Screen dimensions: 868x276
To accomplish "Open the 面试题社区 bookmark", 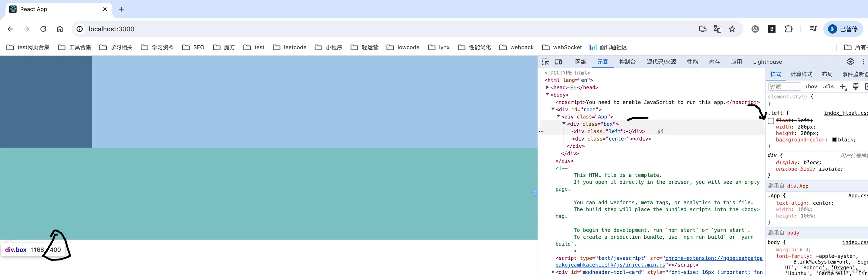I will (x=608, y=47).
